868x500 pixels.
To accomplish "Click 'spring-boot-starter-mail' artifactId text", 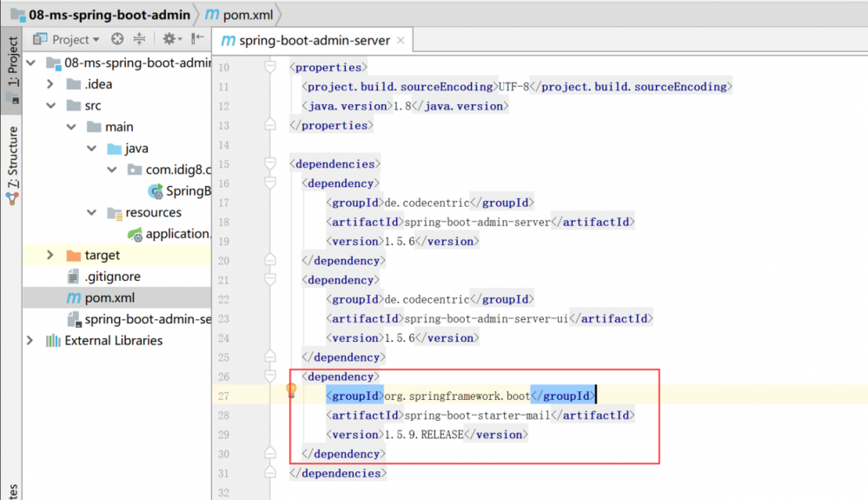I will coord(477,416).
